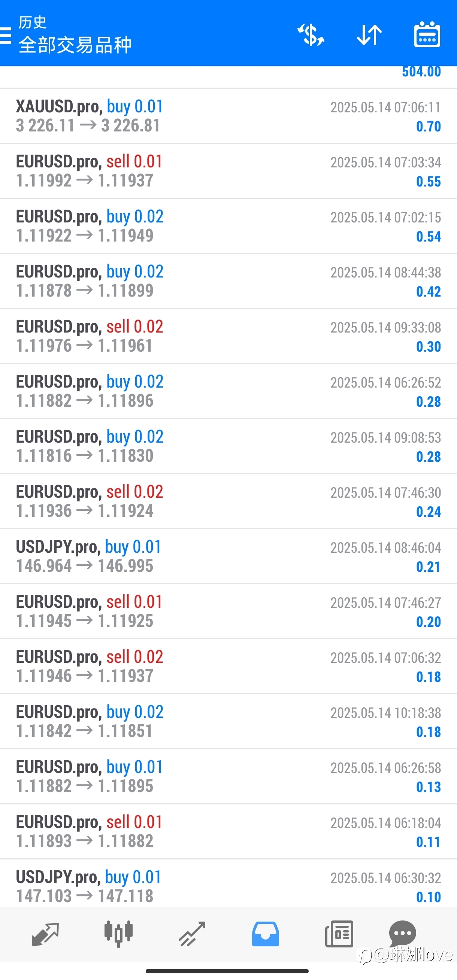
Task: Open the Trade tab with trend arrows
Action: 192,934
